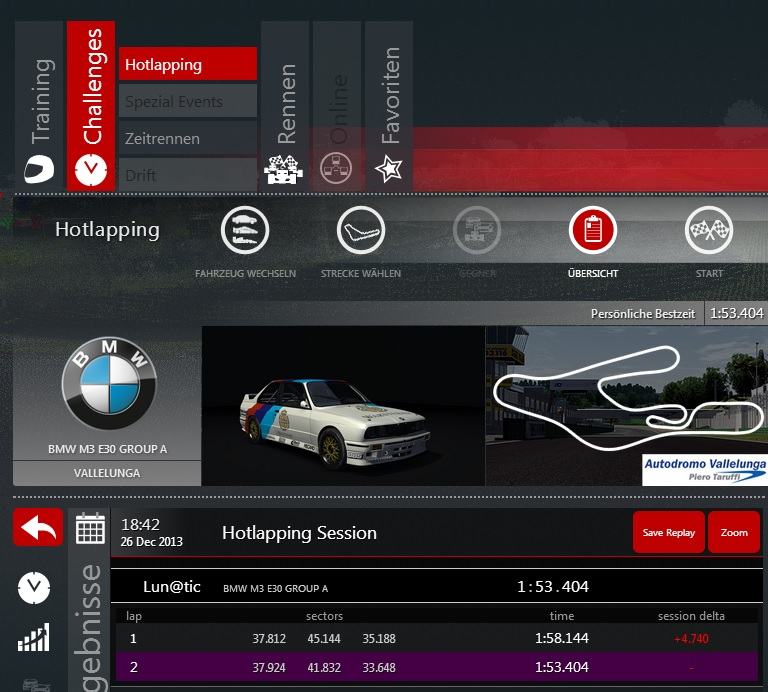768x692 pixels.
Task: Click the Übersicht clipboard icon
Action: pyautogui.click(x=593, y=230)
